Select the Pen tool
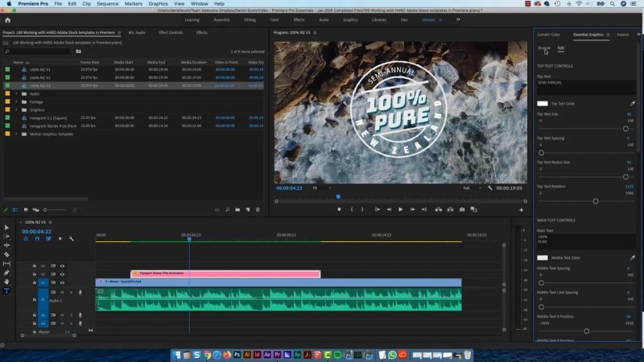 [x=6, y=273]
